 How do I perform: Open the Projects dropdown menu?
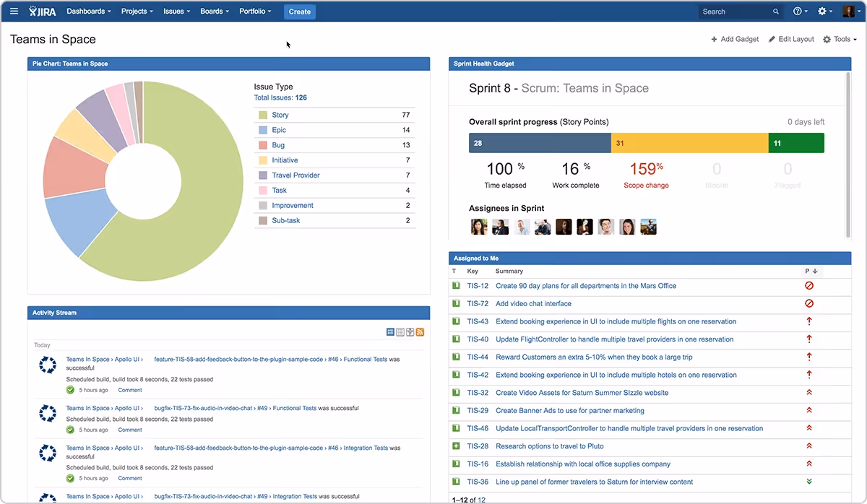click(137, 12)
